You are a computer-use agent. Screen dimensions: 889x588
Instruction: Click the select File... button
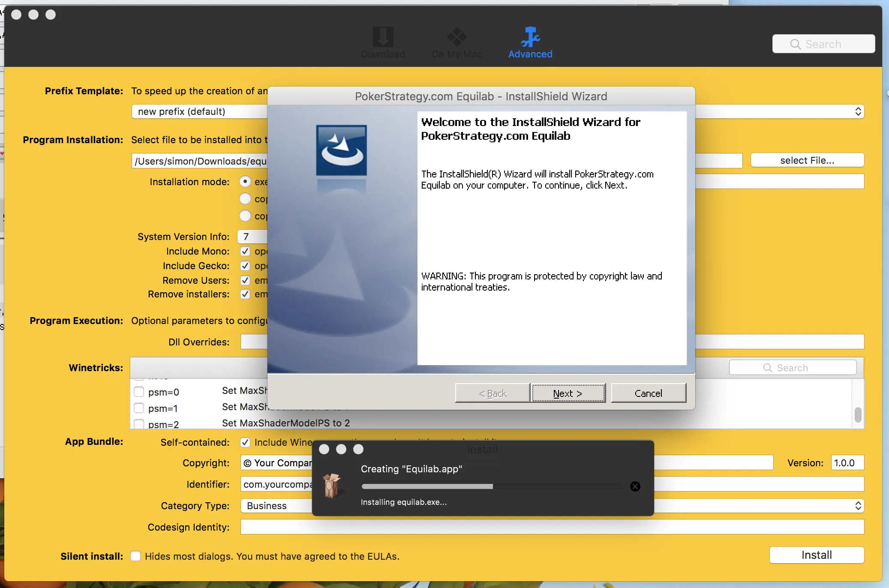pyautogui.click(x=807, y=160)
